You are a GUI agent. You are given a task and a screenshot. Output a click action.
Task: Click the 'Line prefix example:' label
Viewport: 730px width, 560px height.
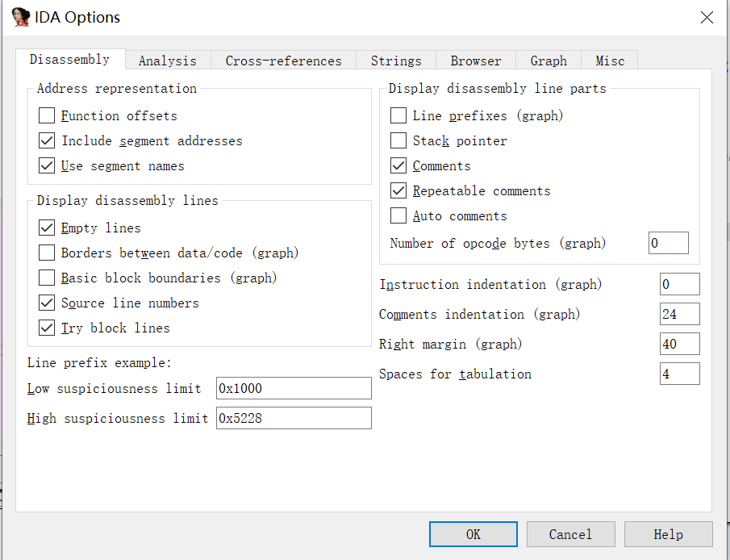coord(100,363)
